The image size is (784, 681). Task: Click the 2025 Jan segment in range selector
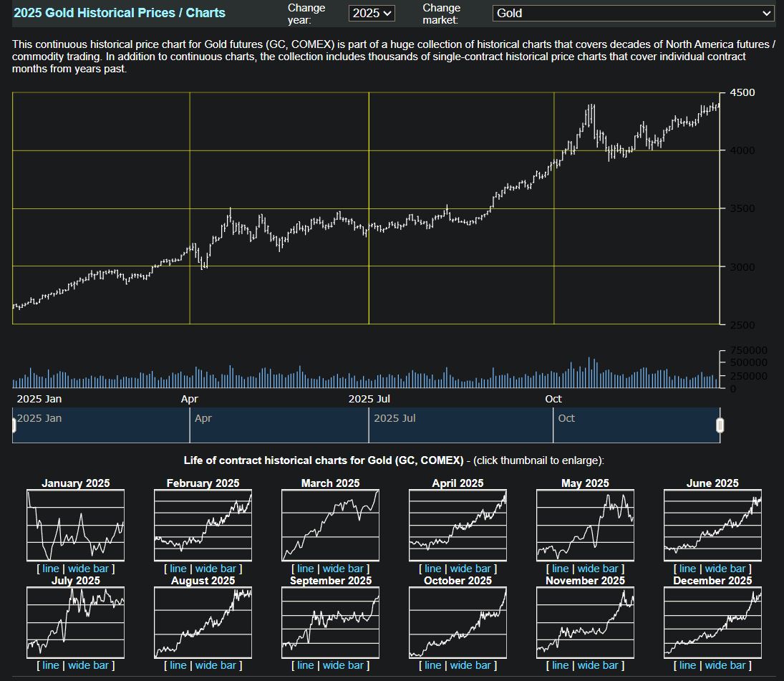[x=101, y=425]
